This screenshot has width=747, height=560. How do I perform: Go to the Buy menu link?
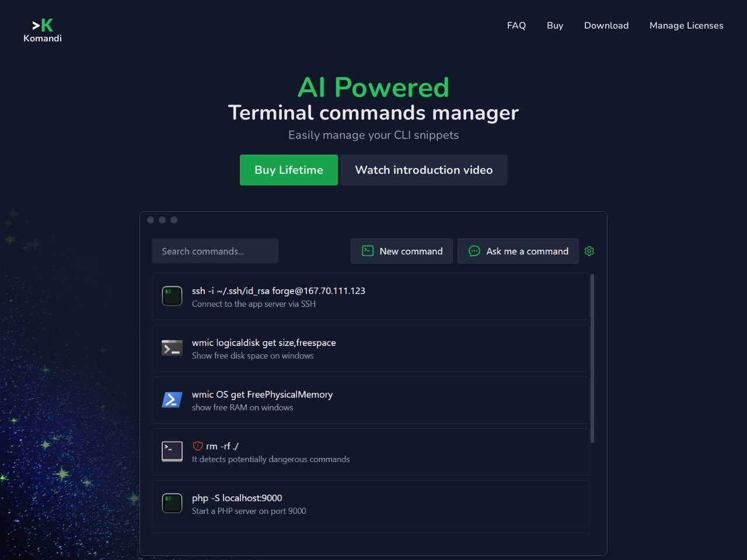coord(555,26)
